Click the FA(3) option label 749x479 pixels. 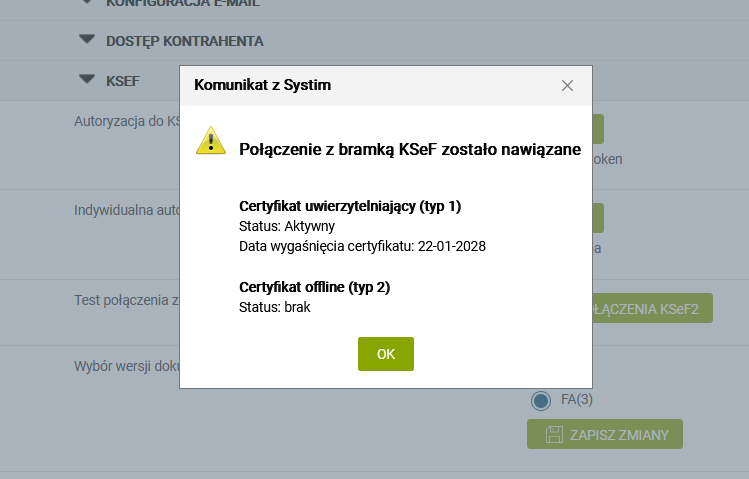pos(578,400)
